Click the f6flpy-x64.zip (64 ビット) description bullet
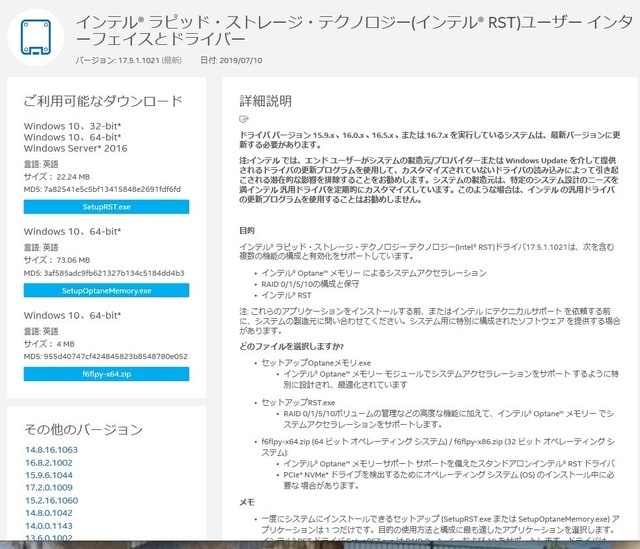Screen dimensions: 640x549 (438, 447)
